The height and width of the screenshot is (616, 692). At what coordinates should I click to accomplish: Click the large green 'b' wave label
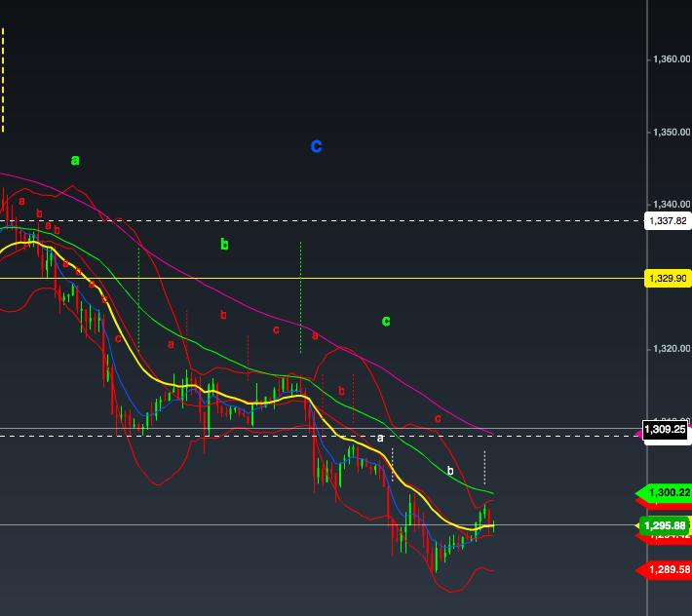[x=224, y=244]
